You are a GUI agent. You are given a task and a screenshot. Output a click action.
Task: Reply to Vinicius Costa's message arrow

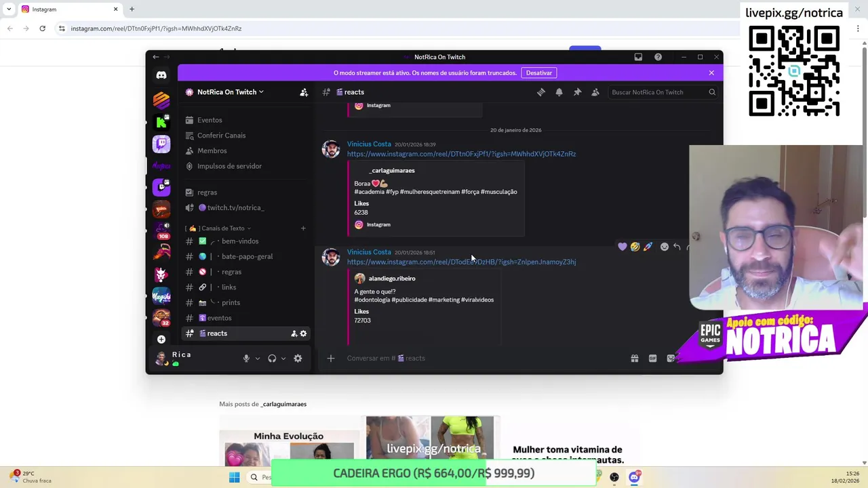point(677,247)
